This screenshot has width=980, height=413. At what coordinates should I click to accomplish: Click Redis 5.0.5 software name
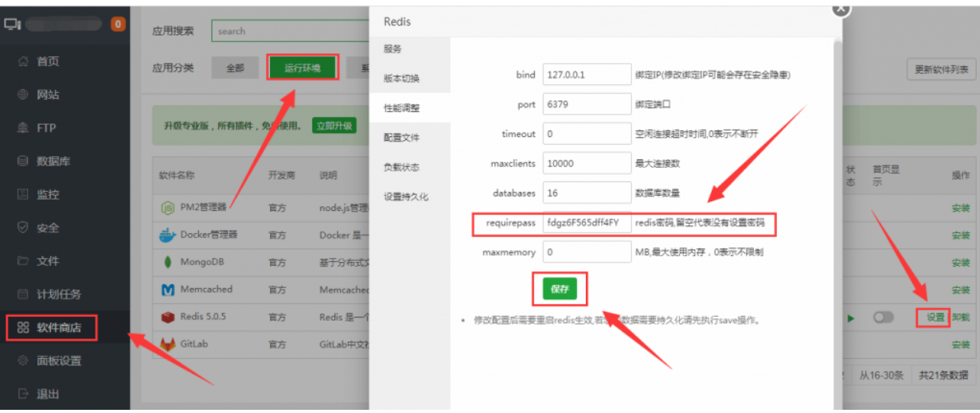203,317
